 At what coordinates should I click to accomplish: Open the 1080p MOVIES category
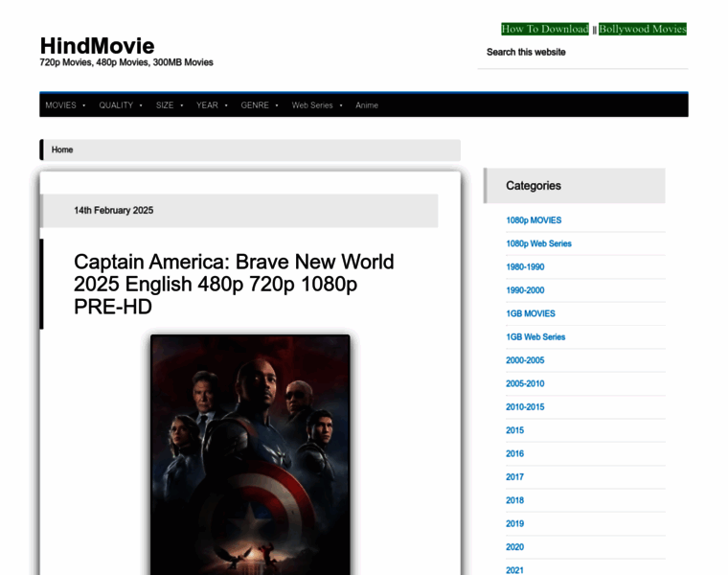(534, 220)
